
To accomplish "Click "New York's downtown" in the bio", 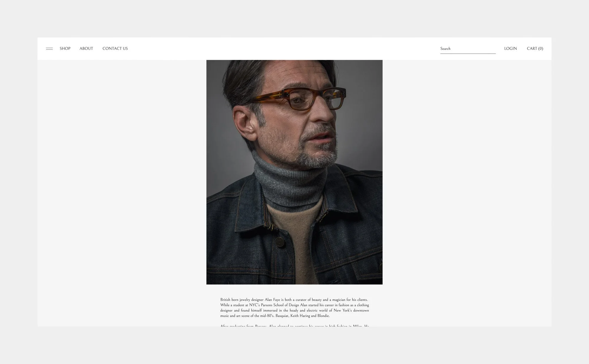I will pyautogui.click(x=351, y=310).
